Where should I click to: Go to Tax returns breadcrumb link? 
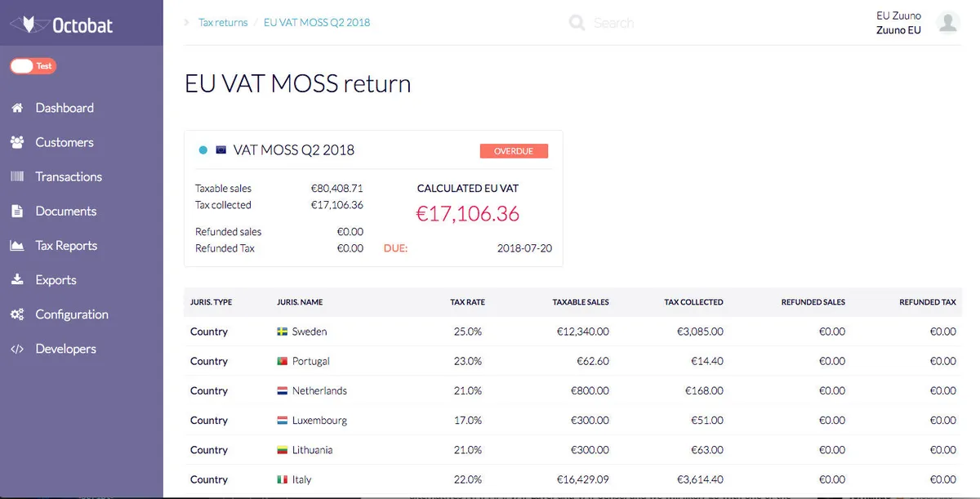point(223,23)
